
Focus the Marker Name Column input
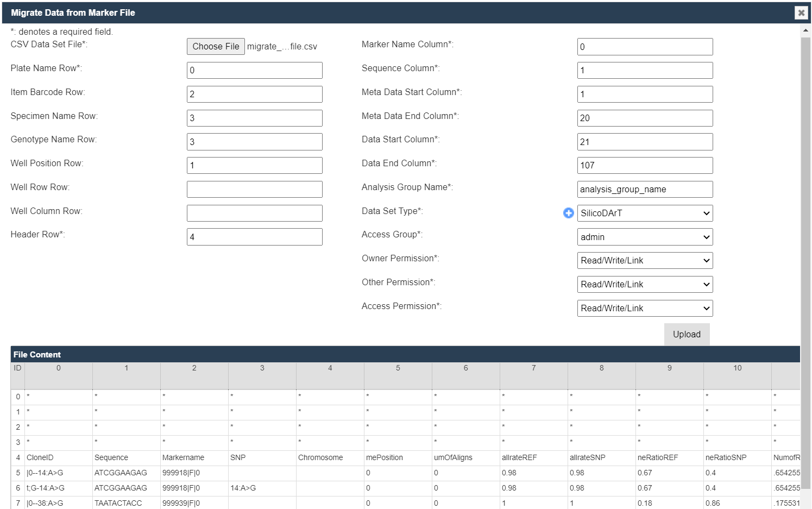point(645,47)
